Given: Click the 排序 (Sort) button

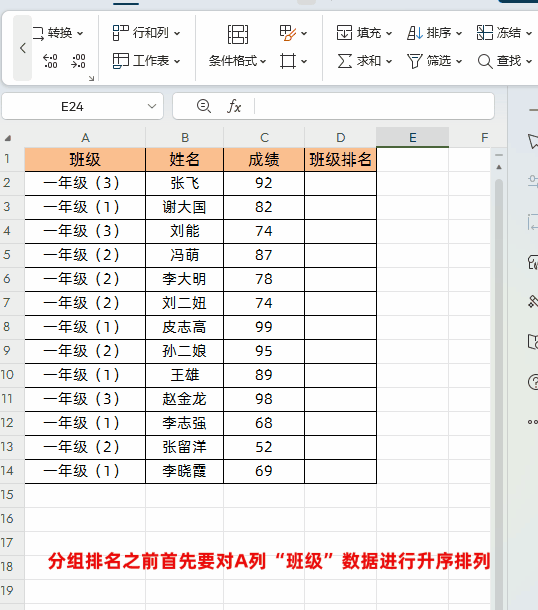Looking at the screenshot, I should [434, 33].
